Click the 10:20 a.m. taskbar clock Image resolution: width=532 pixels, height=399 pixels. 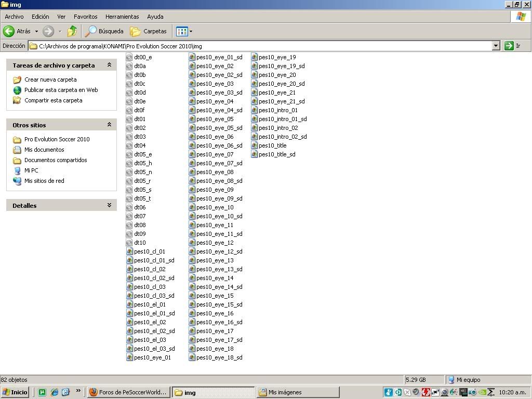point(513,392)
